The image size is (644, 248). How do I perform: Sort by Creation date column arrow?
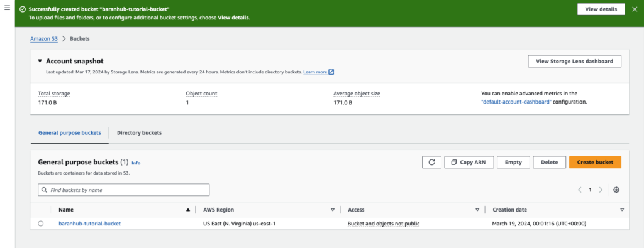(x=622, y=210)
